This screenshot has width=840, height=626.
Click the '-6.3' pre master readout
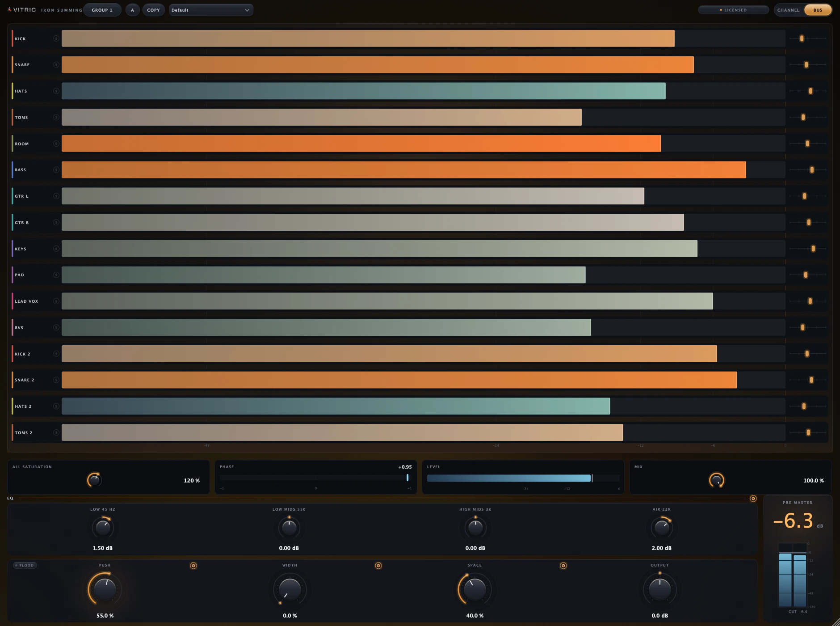tap(794, 521)
